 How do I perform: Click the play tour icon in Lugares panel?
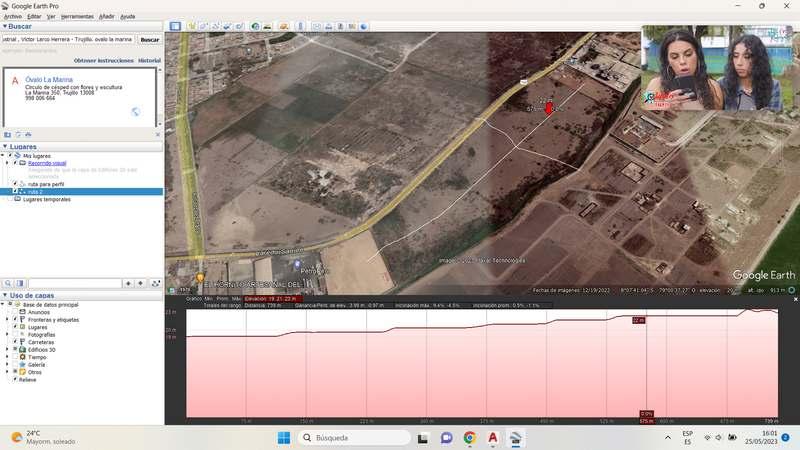point(156,283)
